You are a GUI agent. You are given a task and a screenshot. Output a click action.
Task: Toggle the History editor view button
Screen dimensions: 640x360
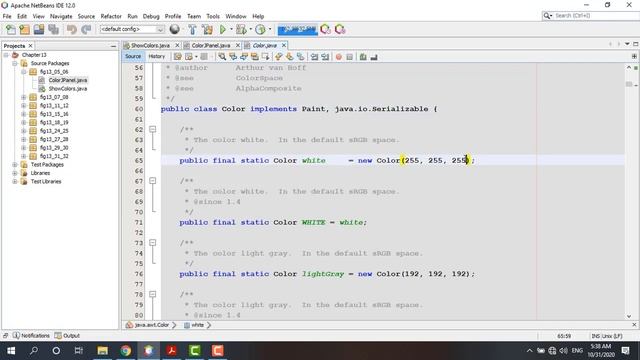point(157,56)
